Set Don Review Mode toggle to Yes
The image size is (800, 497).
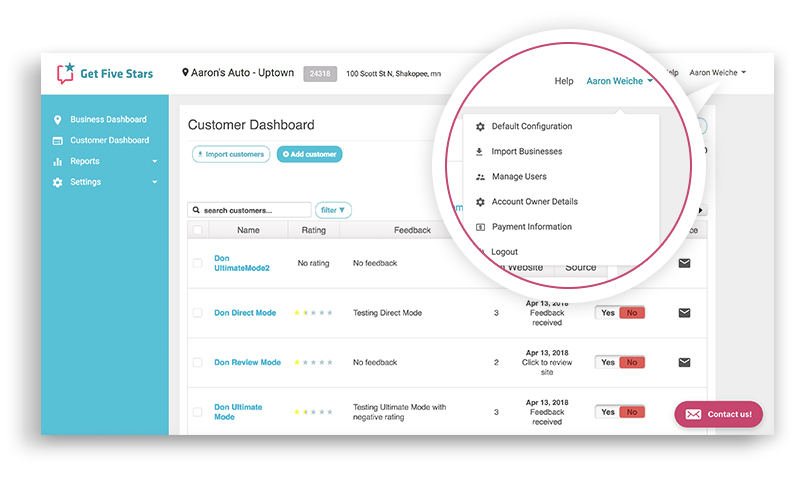tap(607, 362)
